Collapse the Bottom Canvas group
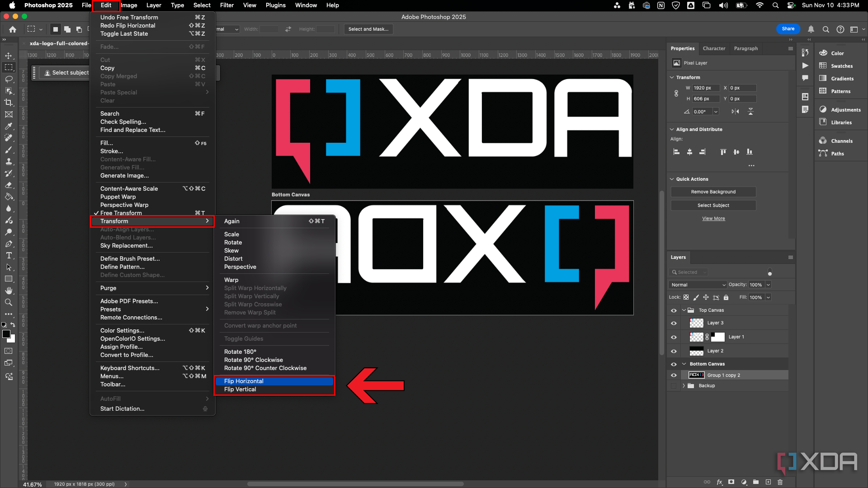Viewport: 868px width, 488px height. (x=684, y=364)
